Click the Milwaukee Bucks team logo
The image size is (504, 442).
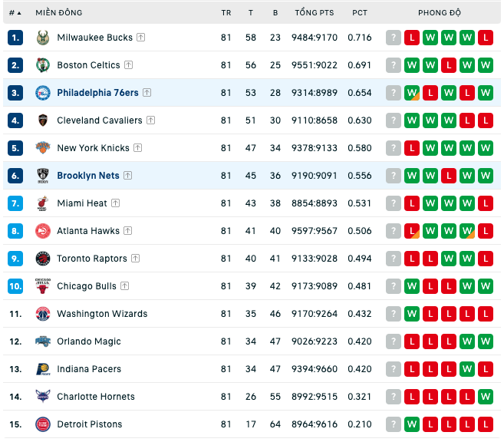(43, 38)
